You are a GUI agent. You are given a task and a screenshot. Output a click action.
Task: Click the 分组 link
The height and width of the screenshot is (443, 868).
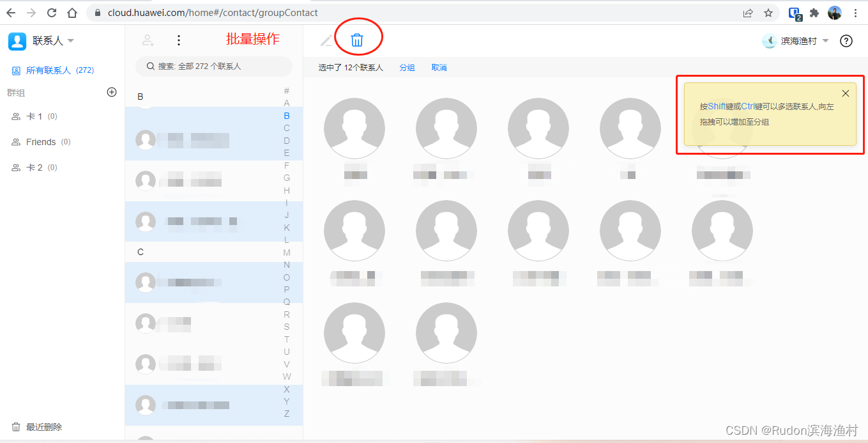tap(407, 68)
